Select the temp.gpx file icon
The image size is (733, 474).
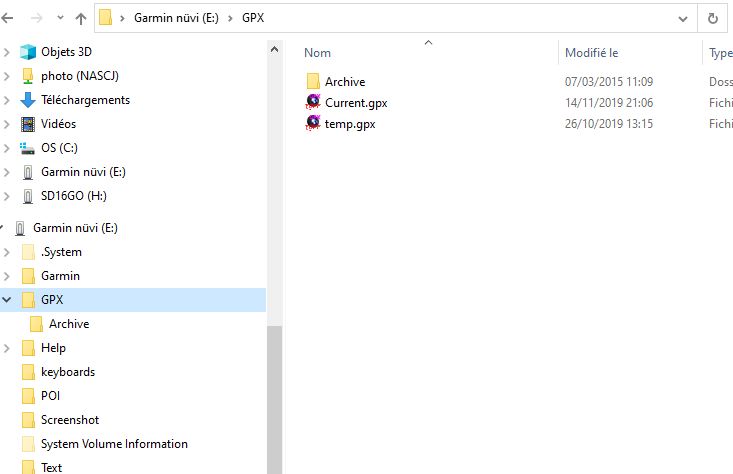(x=313, y=124)
